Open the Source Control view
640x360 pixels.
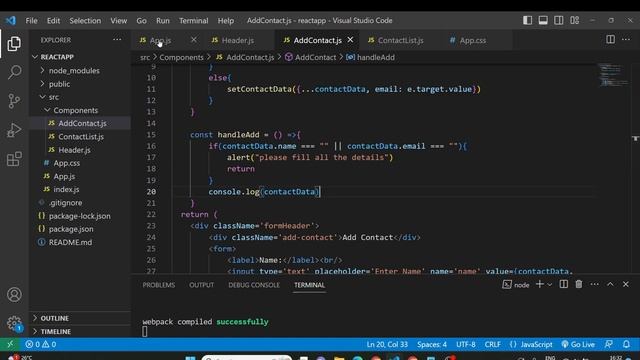[14, 101]
